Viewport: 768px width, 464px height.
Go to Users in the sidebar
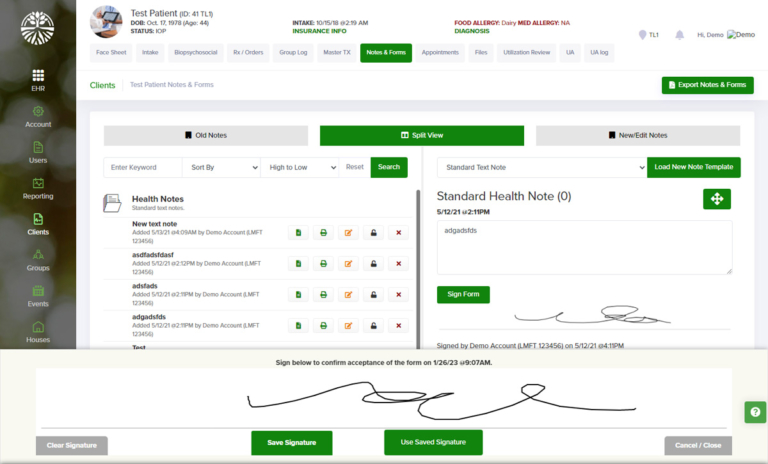click(x=38, y=152)
